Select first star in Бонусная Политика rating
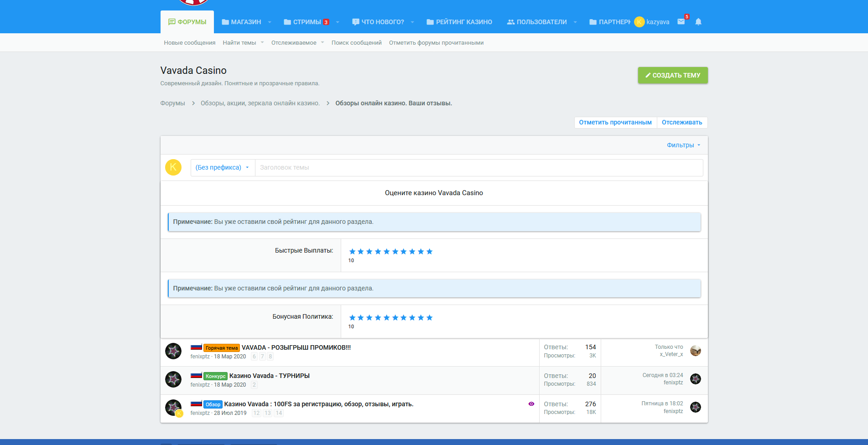This screenshot has width=868, height=445. pyautogui.click(x=352, y=318)
